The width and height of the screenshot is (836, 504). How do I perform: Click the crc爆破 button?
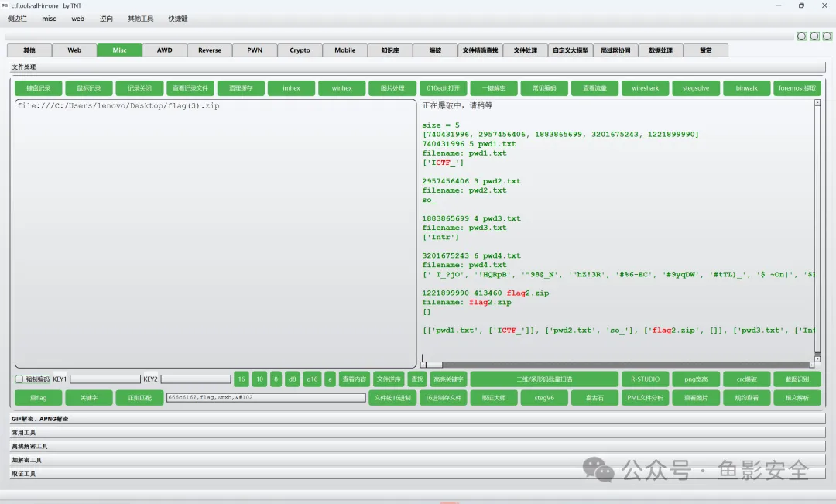click(746, 379)
